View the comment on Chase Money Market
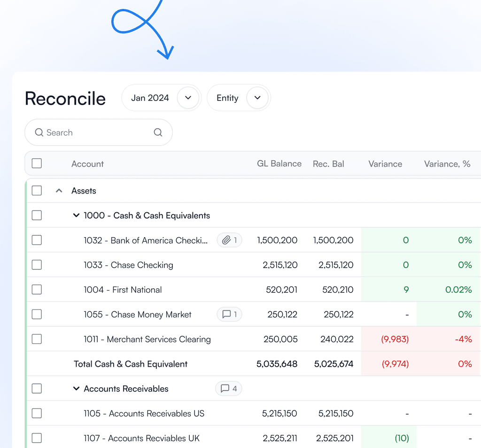The height and width of the screenshot is (448, 481). pos(229,314)
